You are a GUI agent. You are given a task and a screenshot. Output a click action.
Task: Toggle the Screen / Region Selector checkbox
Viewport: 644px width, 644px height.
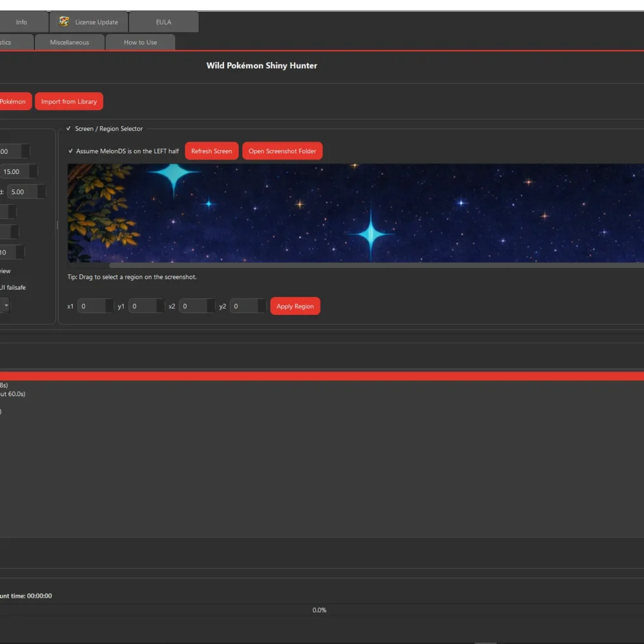point(69,129)
